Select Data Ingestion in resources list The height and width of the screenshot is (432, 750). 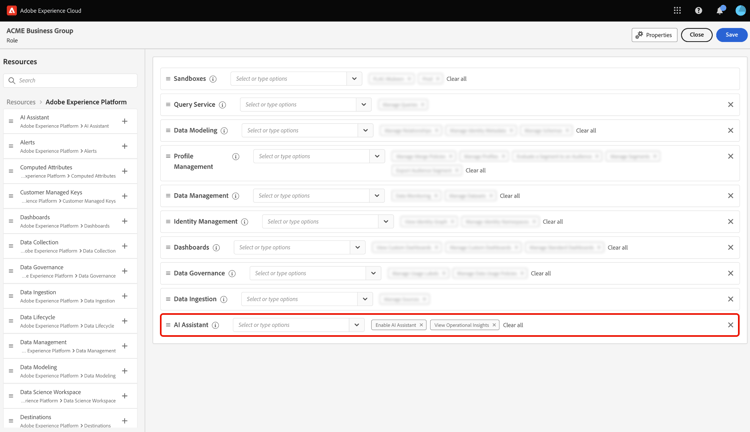point(68,296)
